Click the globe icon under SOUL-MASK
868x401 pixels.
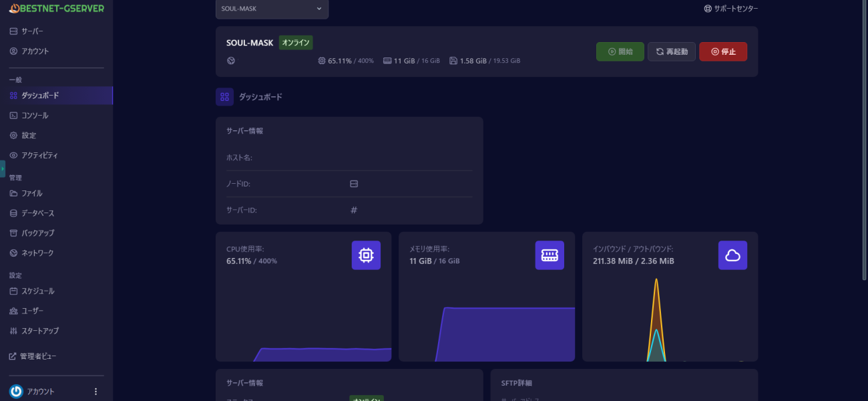[x=231, y=61]
